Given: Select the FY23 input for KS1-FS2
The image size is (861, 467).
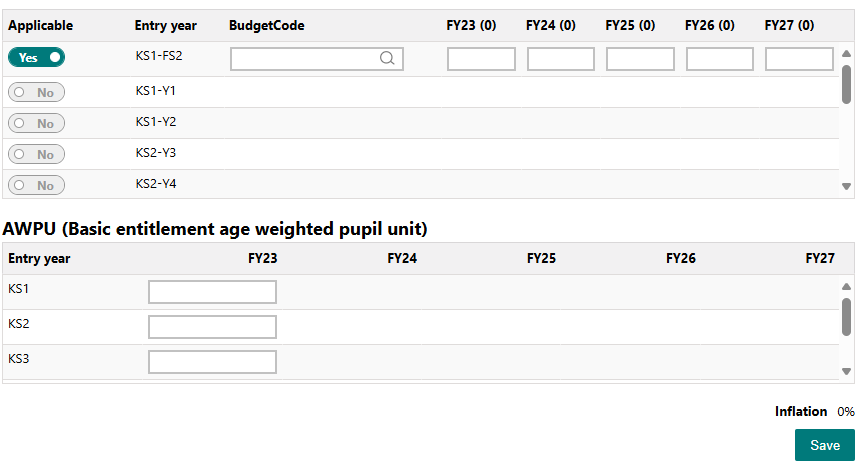Looking at the screenshot, I should (481, 59).
